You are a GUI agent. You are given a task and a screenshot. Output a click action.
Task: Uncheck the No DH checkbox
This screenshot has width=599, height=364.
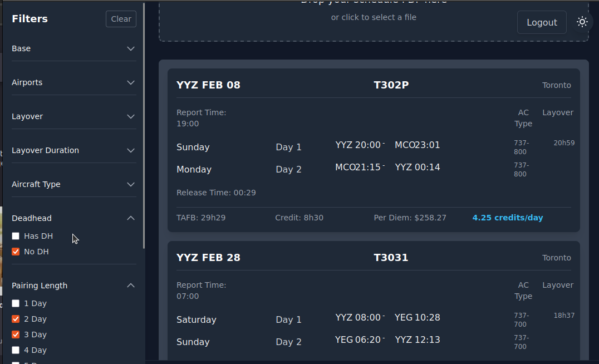pos(16,252)
